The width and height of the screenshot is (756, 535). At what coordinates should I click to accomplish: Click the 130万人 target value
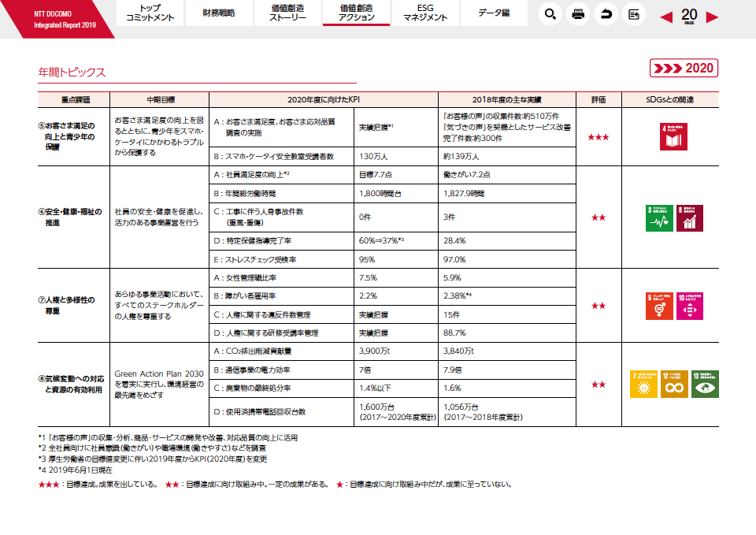[x=373, y=156]
